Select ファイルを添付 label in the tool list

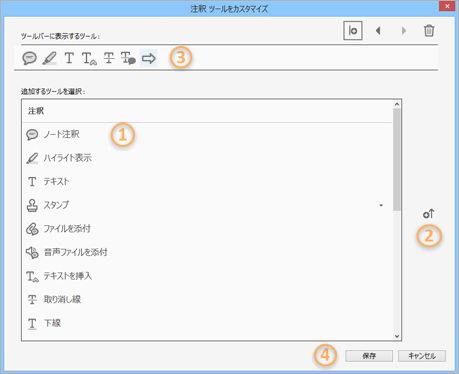click(67, 228)
